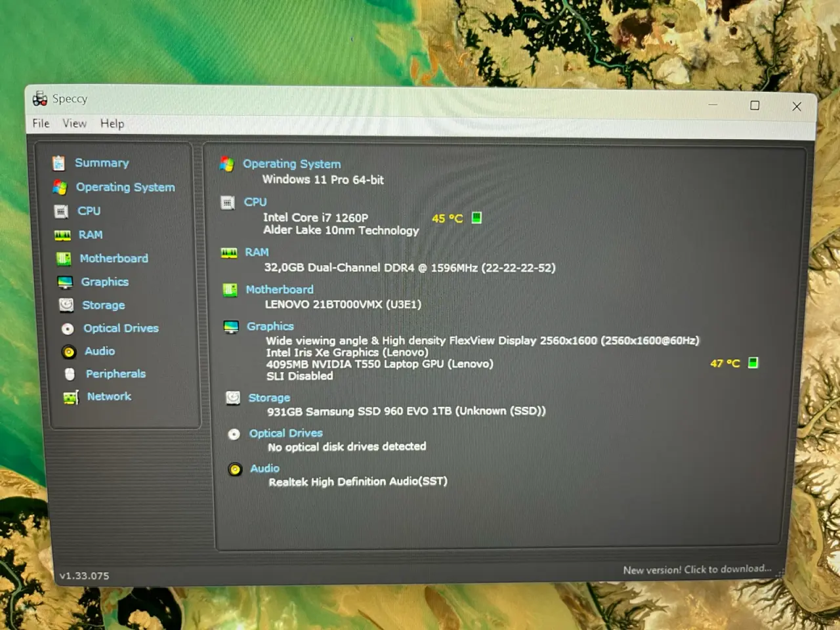Click the Peripherals mouse icon in the sidebar
The height and width of the screenshot is (630, 840).
click(70, 374)
